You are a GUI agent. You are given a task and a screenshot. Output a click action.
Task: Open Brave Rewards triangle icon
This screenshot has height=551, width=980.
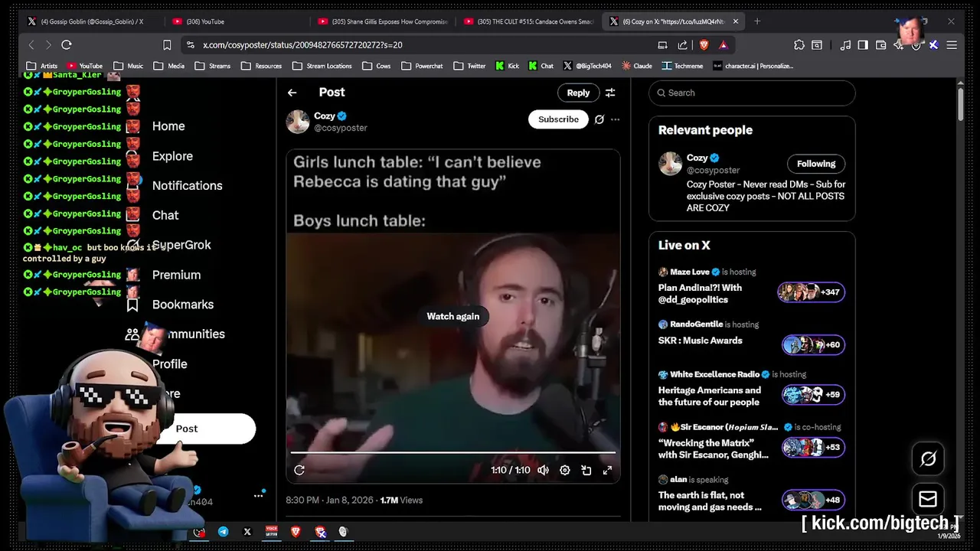[723, 45]
